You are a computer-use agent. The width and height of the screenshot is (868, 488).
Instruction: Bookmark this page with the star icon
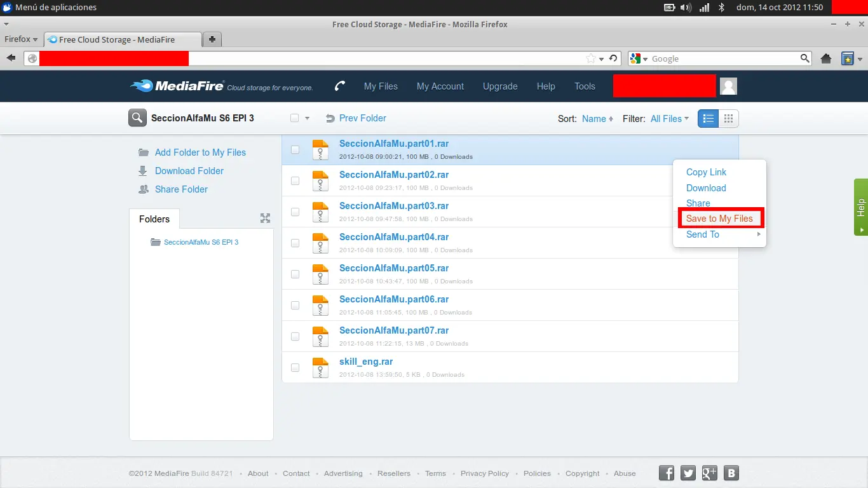coord(591,58)
